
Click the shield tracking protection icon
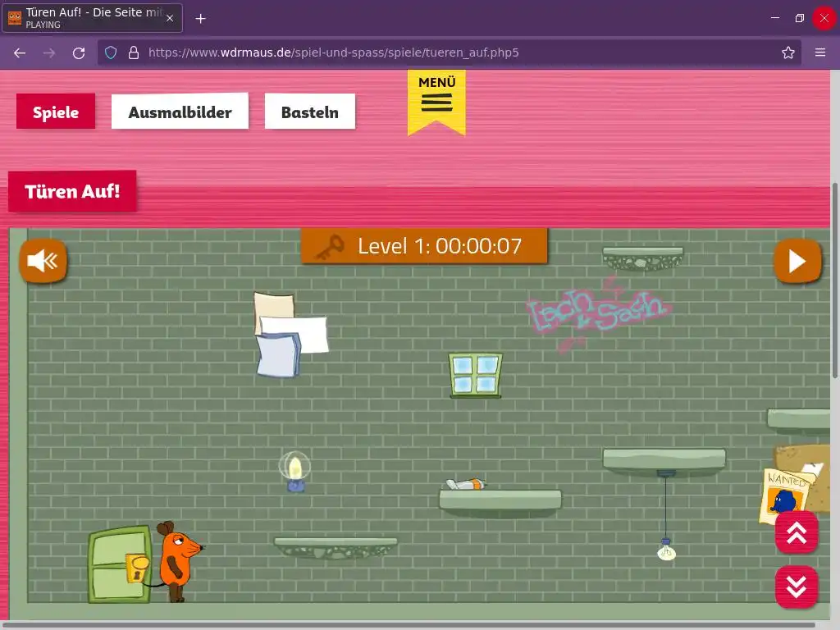click(111, 52)
